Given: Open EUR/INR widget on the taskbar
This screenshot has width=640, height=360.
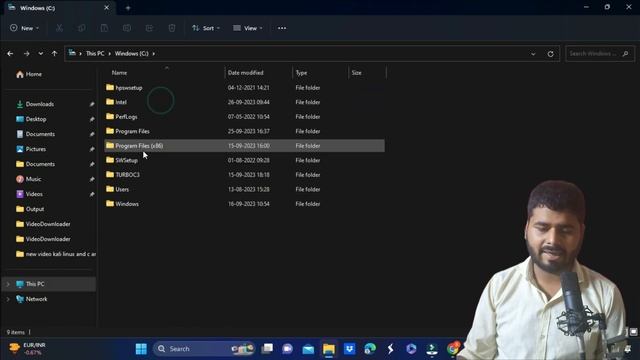Looking at the screenshot, I should (x=28, y=348).
